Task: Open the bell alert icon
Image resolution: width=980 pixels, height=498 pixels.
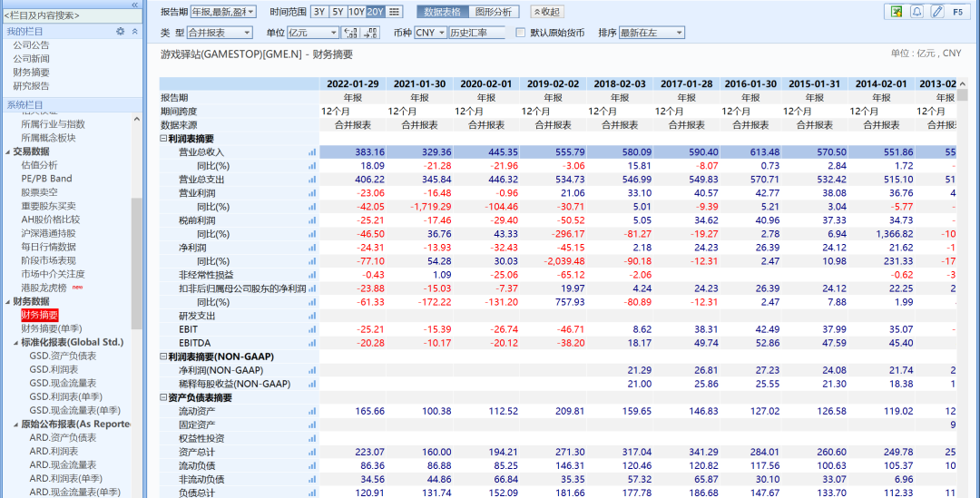Action: click(916, 11)
